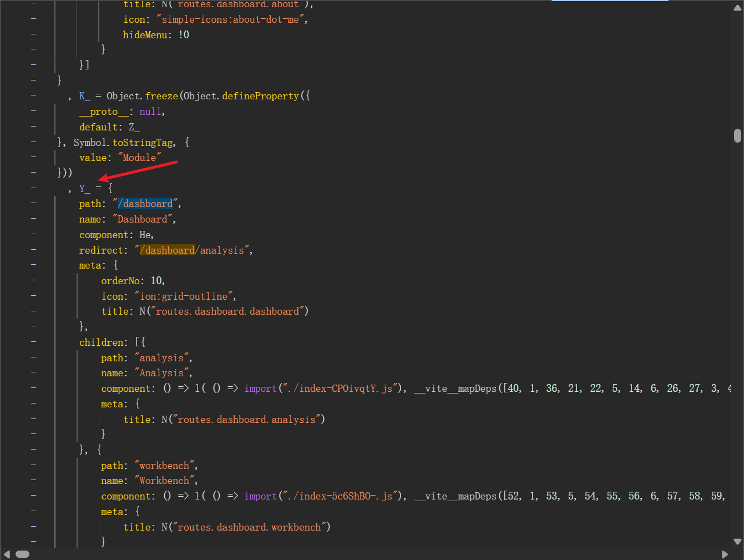Click the "./index-CPOivqtY.js" import path

[338, 389]
